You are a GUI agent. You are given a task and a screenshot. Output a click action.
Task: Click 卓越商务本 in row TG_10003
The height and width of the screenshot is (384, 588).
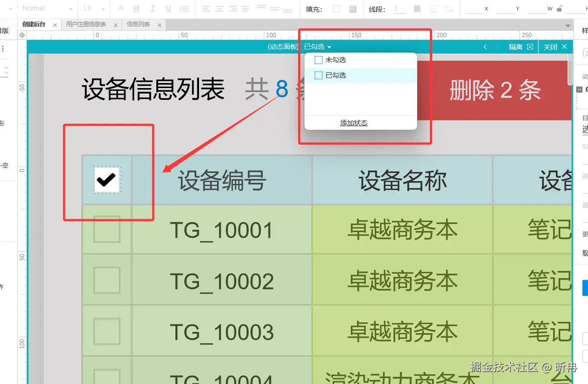coord(403,332)
